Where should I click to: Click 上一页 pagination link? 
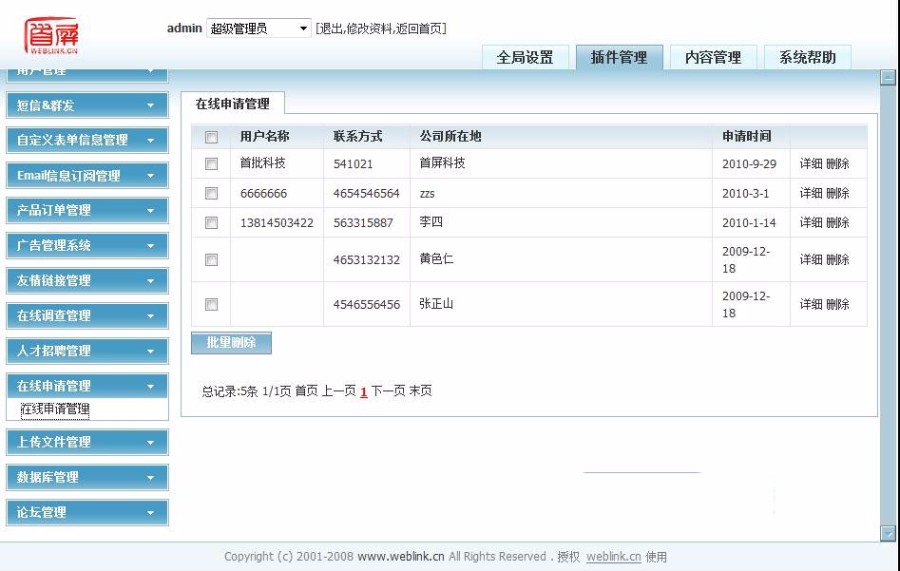(x=339, y=391)
